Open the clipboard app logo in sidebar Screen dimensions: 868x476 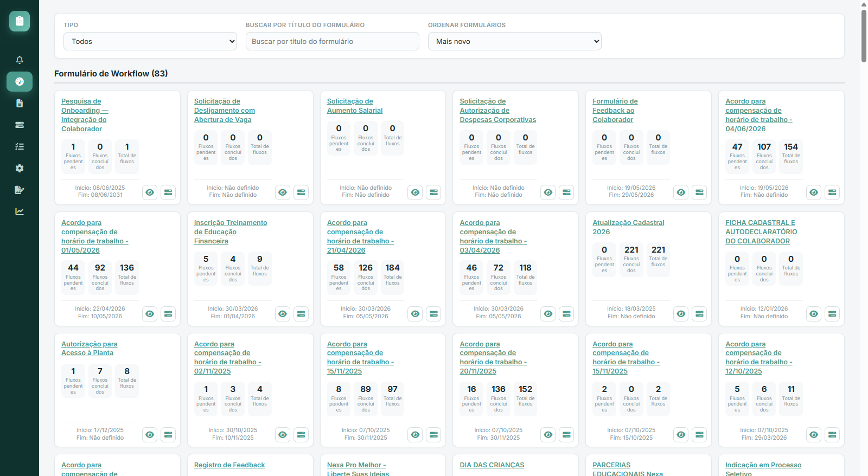20,21
